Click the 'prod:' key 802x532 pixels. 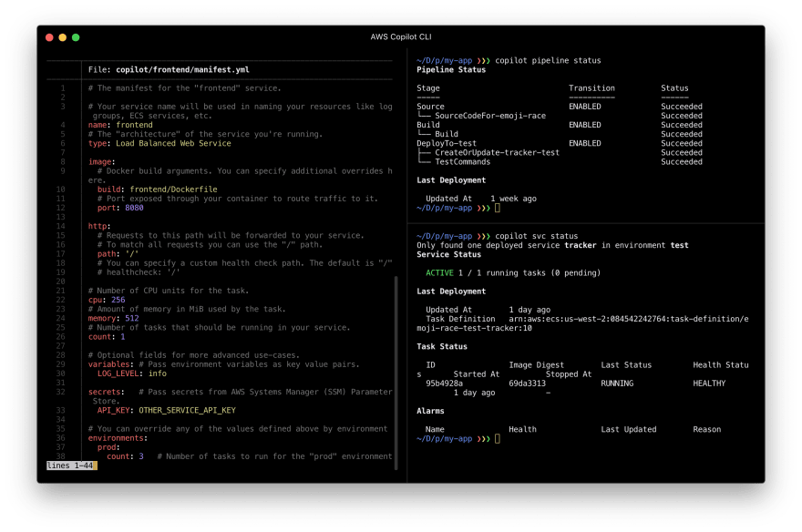coord(108,446)
